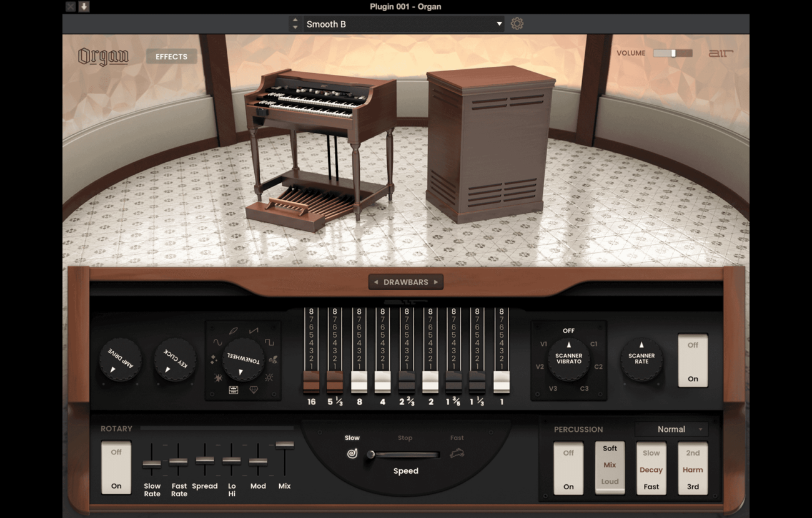Click the AIR logo
Image resolution: width=812 pixels, height=518 pixels.
pos(720,54)
